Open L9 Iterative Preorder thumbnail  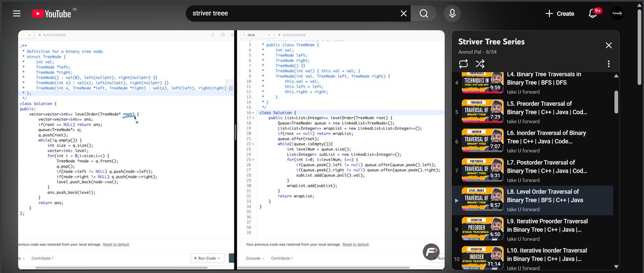(x=482, y=228)
